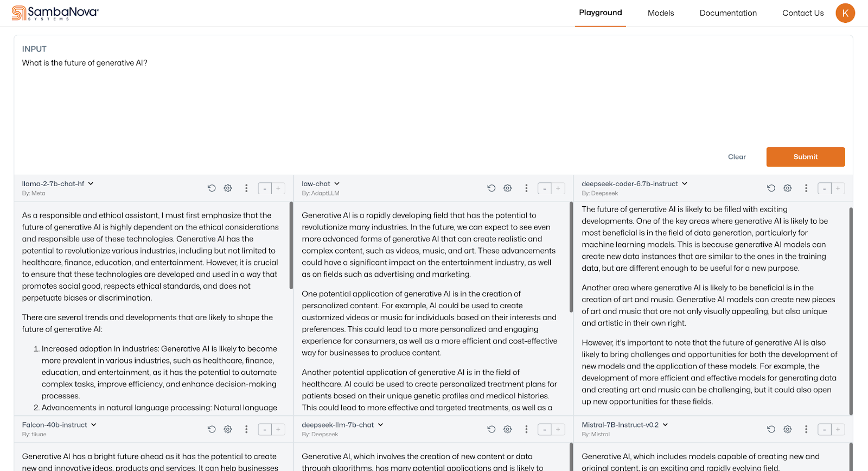868x471 pixels.
Task: Open settings gear for deepseek-llm-7b-chat
Action: click(x=508, y=429)
